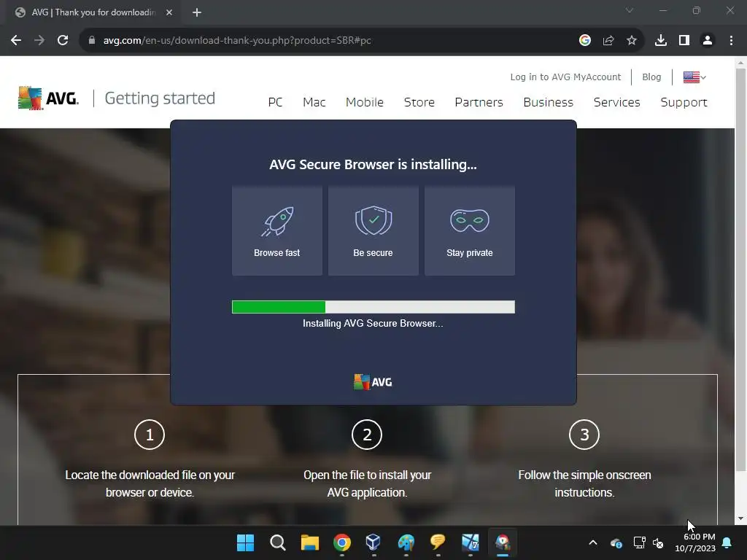Open the tab search chevron

[x=630, y=10]
